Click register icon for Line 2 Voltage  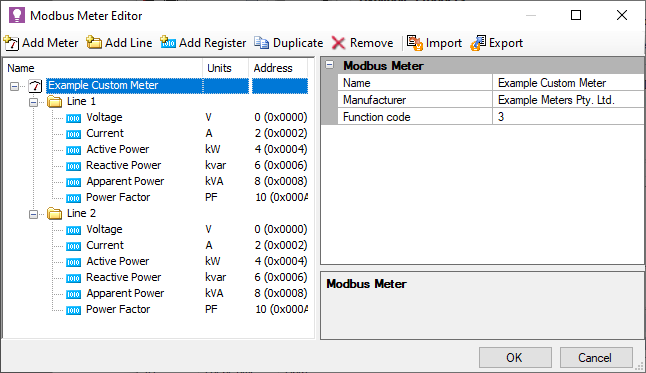[73, 230]
